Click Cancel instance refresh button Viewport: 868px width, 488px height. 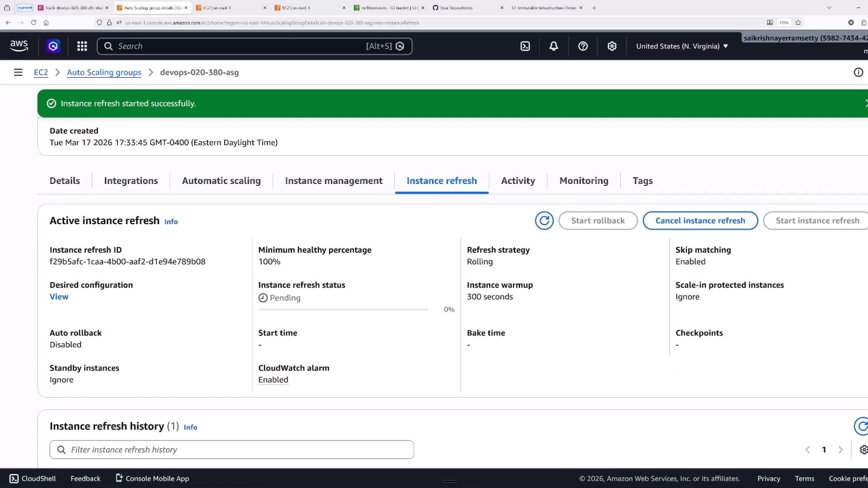click(700, 221)
